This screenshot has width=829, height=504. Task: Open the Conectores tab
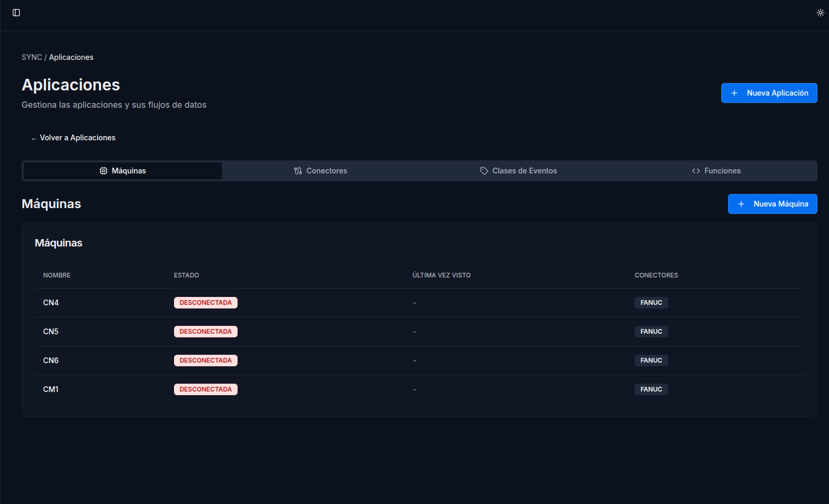click(x=321, y=171)
